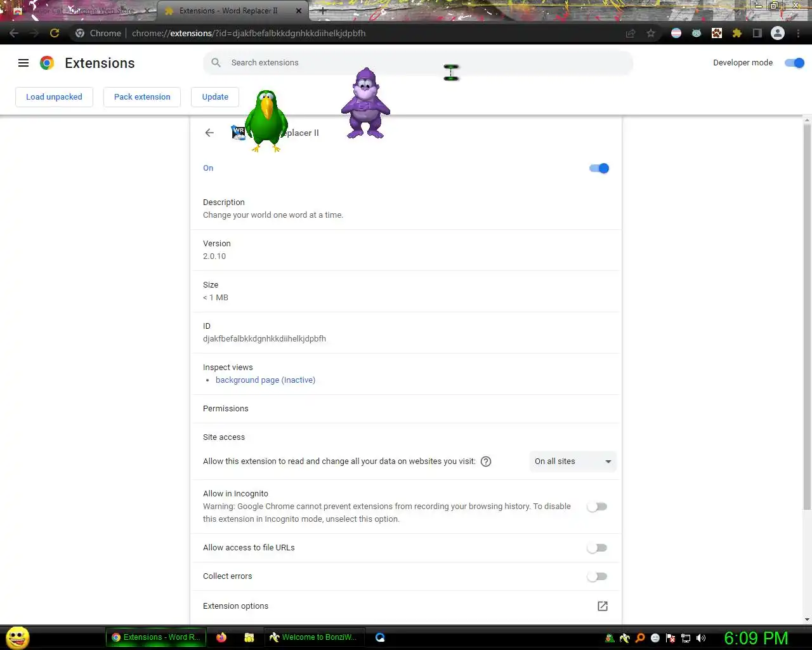The image size is (812, 650).
Task: Click the round blue taskbar app icon
Action: click(x=380, y=637)
